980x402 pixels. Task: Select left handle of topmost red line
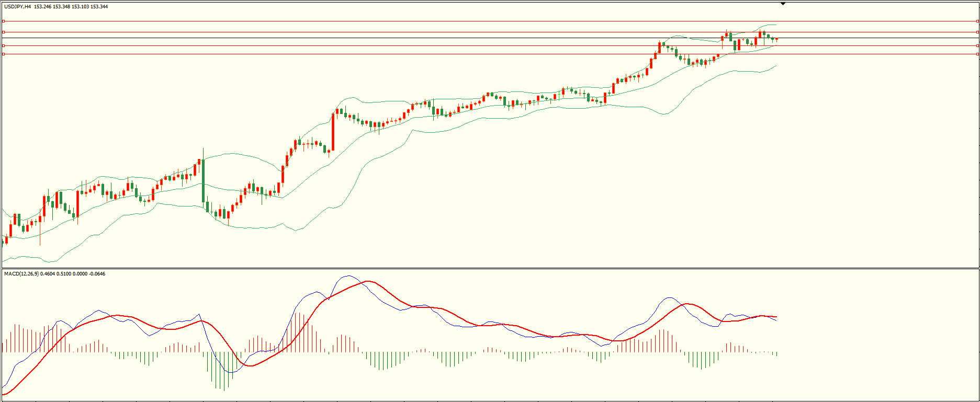click(3, 21)
